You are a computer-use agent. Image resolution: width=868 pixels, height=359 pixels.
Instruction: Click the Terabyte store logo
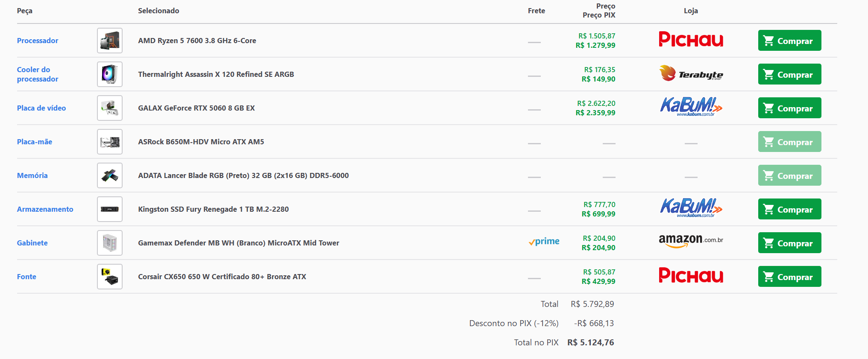[691, 74]
